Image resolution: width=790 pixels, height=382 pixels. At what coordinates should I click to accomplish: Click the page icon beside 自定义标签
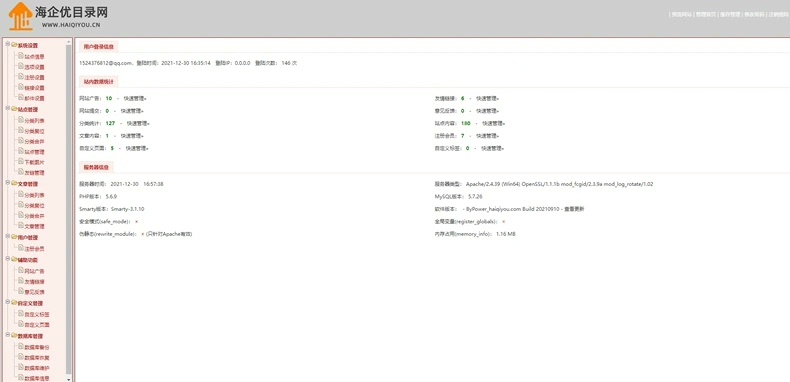[21, 314]
